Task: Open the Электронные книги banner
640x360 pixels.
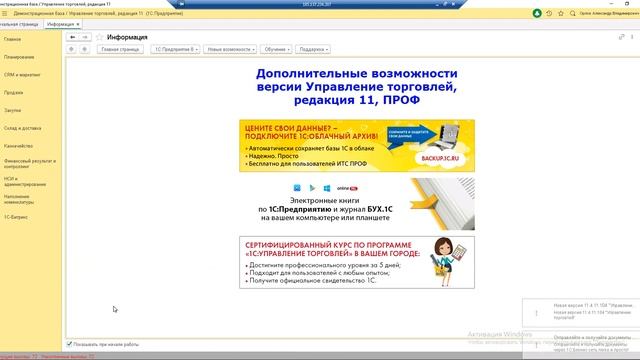Action: coord(357,204)
